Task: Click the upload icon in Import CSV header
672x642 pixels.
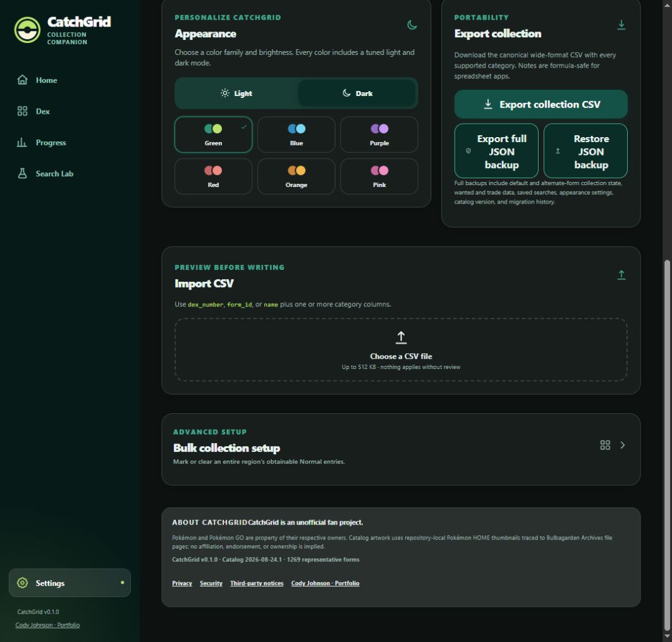Action: click(621, 275)
